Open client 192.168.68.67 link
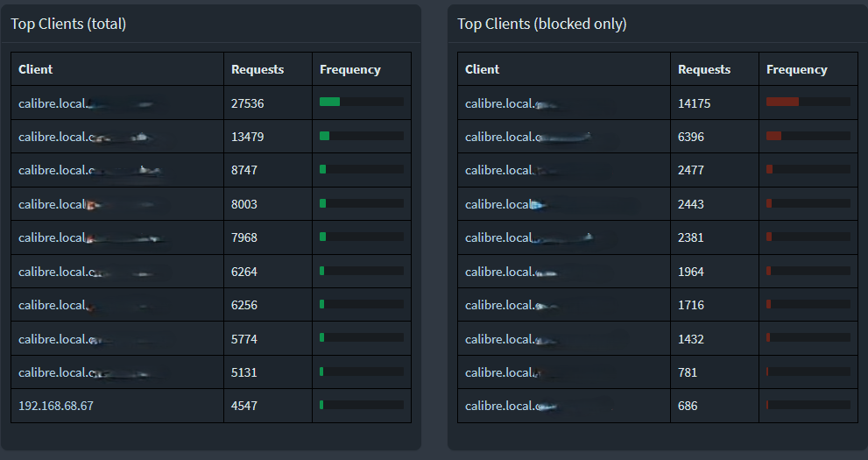Screen dimensions: 868x460 [56, 406]
